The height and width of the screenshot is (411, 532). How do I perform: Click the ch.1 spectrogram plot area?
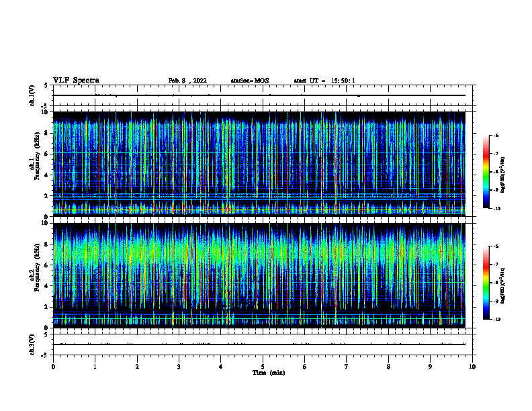click(259, 164)
